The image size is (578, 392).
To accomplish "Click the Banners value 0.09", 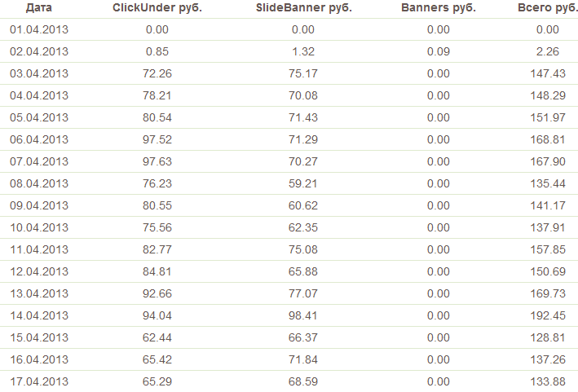I will [438, 51].
